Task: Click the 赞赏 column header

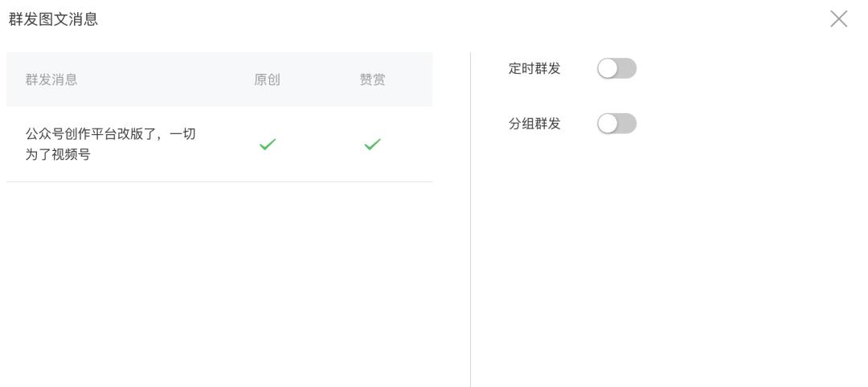Action: point(372,79)
